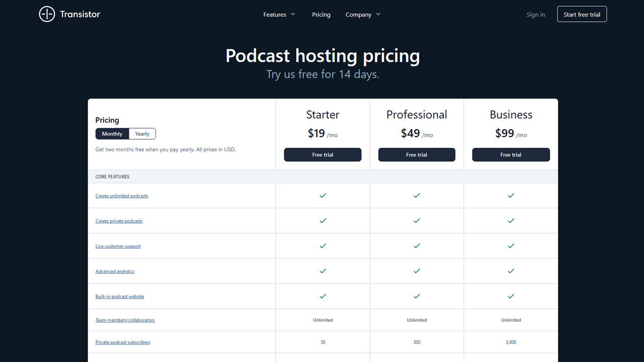644x362 pixels.
Task: Select Monthly billing toggle
Action: point(112,134)
